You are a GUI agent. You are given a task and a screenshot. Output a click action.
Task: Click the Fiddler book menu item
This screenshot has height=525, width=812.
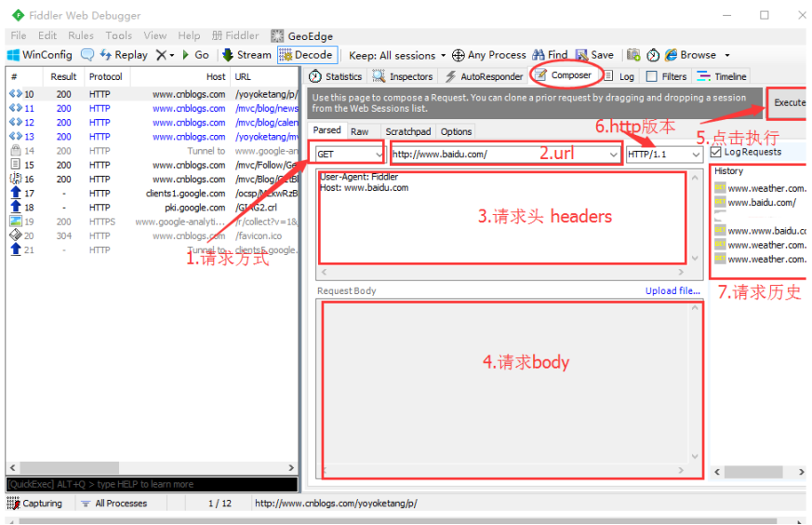tap(235, 35)
